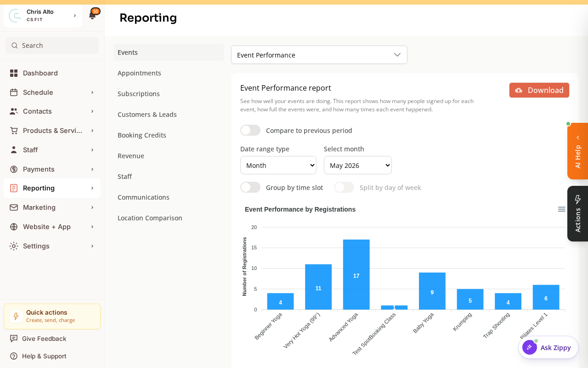Open the notifications bell icon
This screenshot has height=368, width=588.
(92, 16)
